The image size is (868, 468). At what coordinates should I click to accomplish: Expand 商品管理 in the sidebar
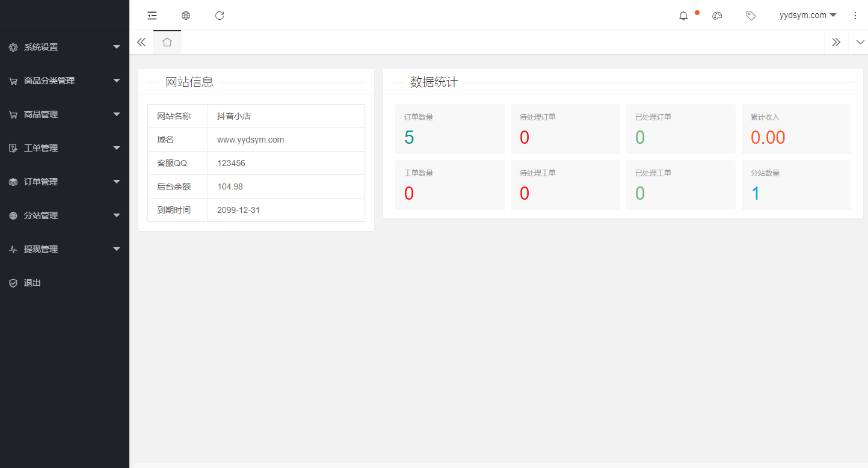[64, 114]
